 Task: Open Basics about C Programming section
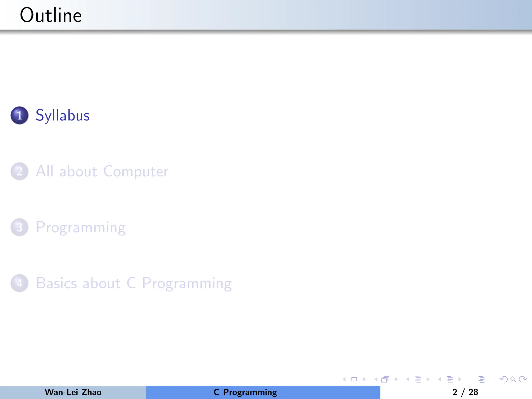coord(134,283)
